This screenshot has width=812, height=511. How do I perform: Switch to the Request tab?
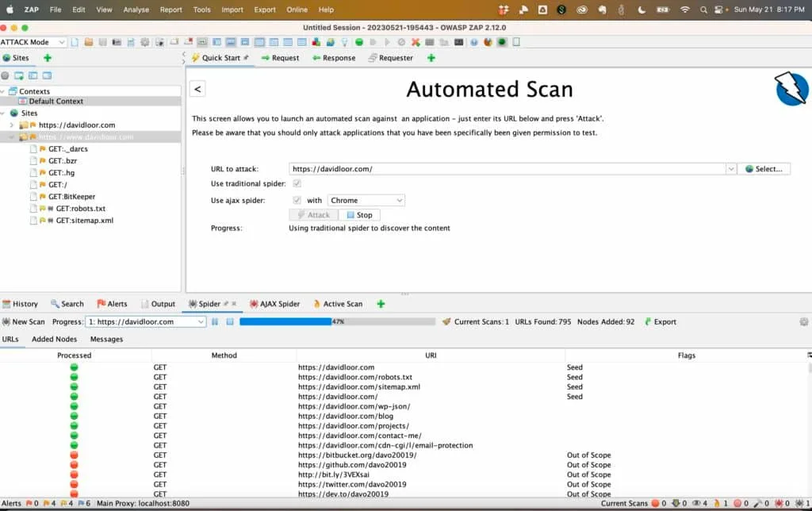(x=280, y=58)
